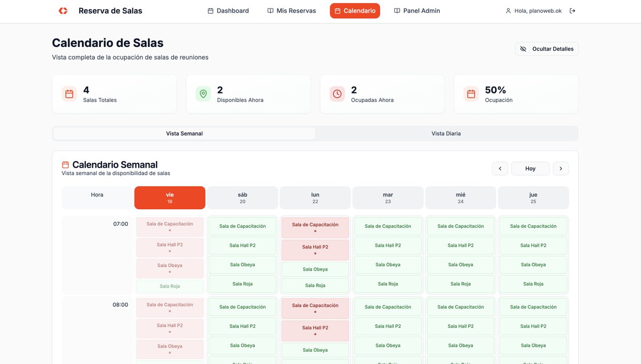Click Saturday 08:00 Sala Obeya slot
641x364 pixels.
[x=243, y=345]
